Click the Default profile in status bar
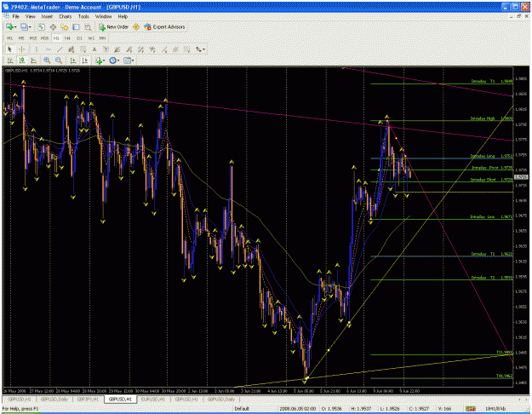 pos(241,409)
